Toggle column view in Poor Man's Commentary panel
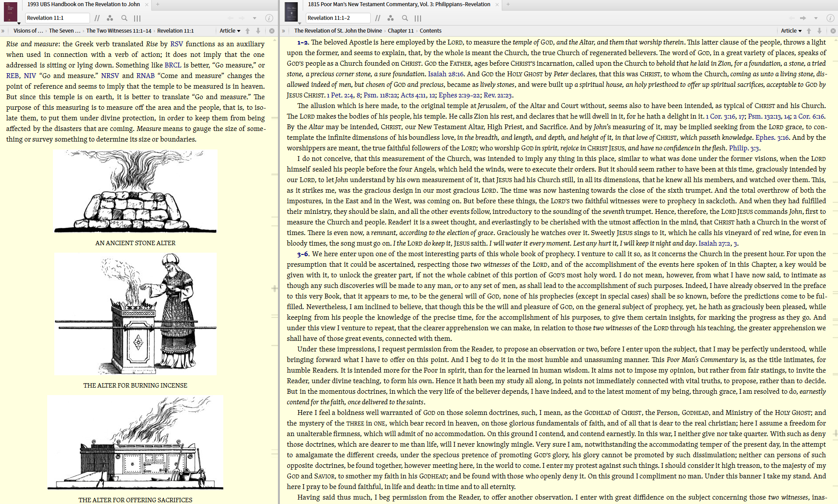The width and height of the screenshot is (838, 504). [x=418, y=18]
